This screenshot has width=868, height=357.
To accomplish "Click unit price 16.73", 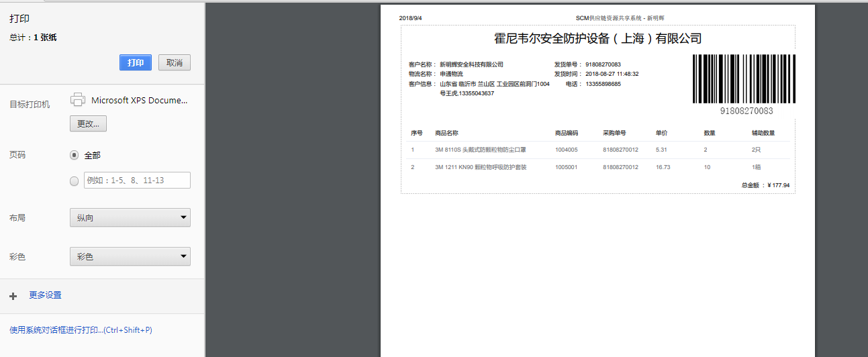I will (663, 167).
